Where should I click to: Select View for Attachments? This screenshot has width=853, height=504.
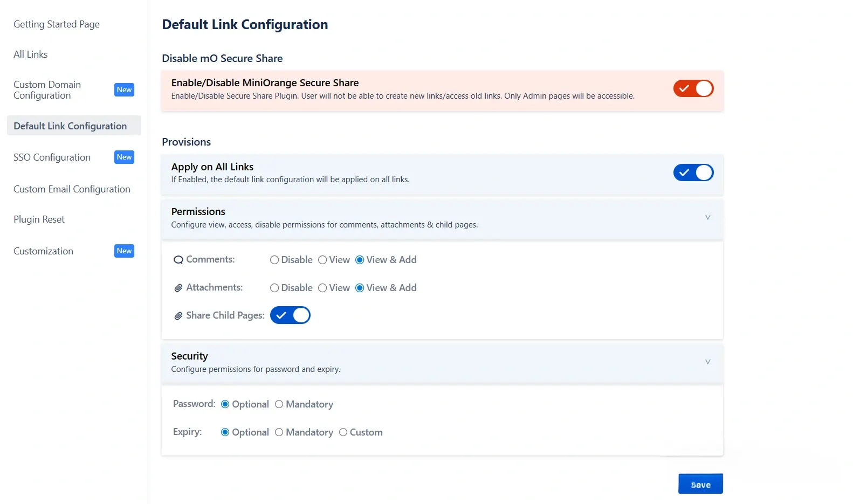[x=322, y=288]
